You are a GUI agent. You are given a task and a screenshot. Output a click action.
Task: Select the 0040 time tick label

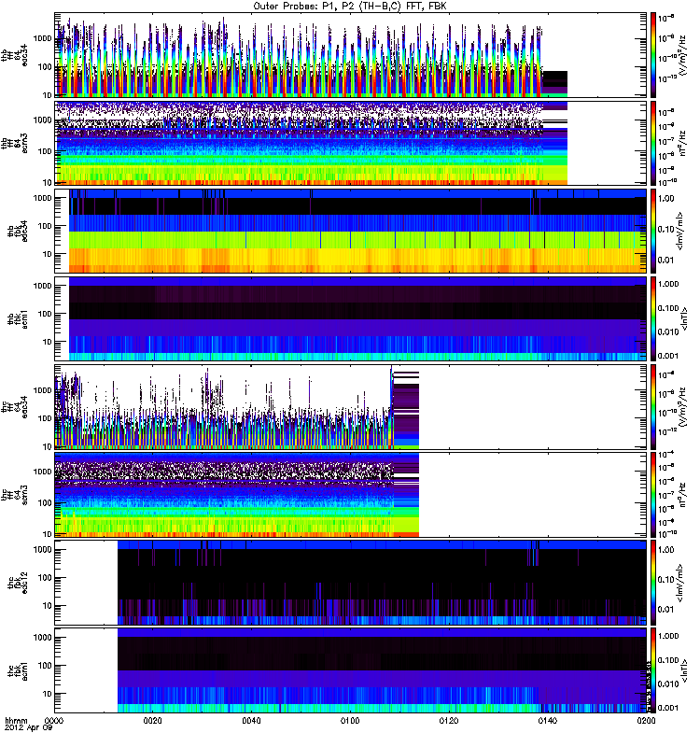tap(252, 721)
